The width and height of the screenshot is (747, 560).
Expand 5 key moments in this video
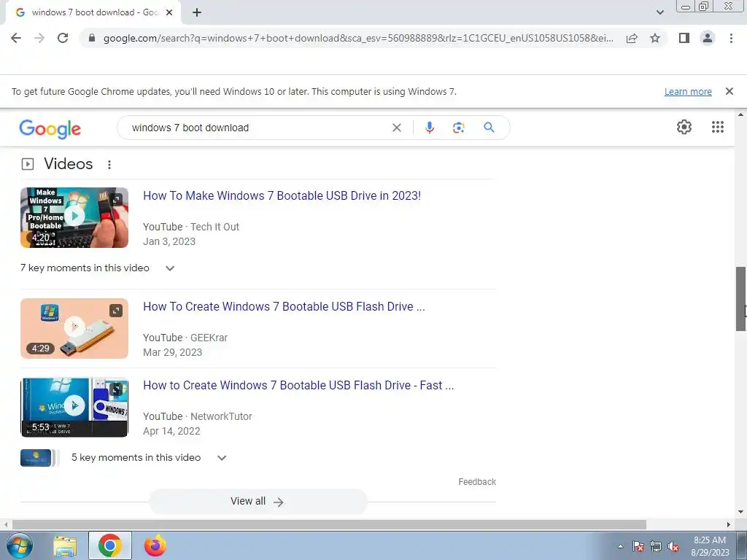[149, 458]
